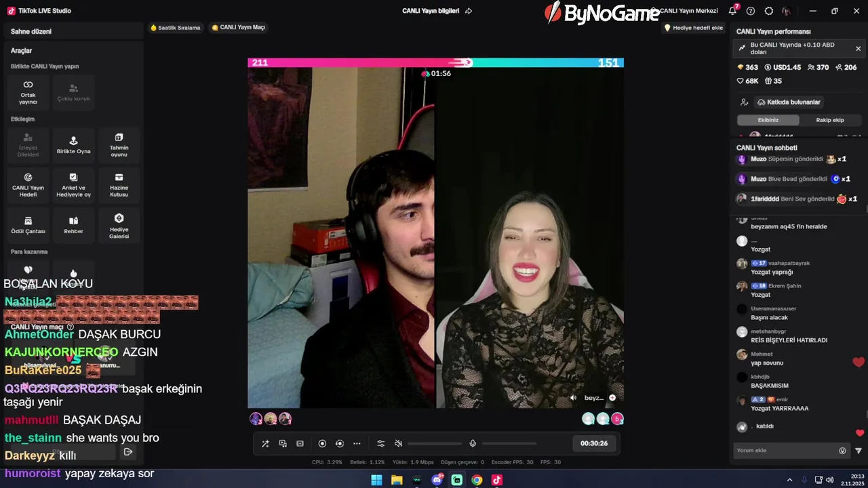Click the pink 'b' supporter avatar
The image size is (868, 488).
click(x=617, y=419)
